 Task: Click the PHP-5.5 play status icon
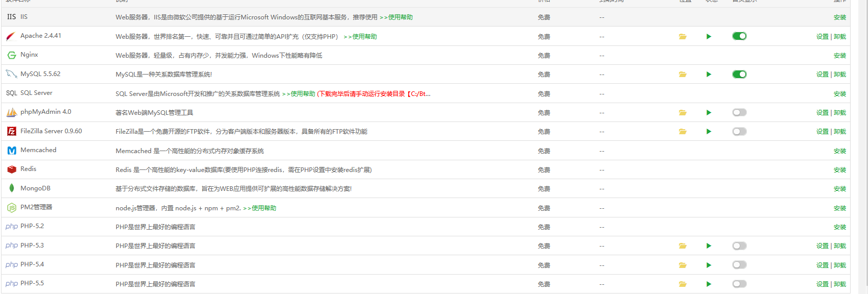click(x=709, y=284)
